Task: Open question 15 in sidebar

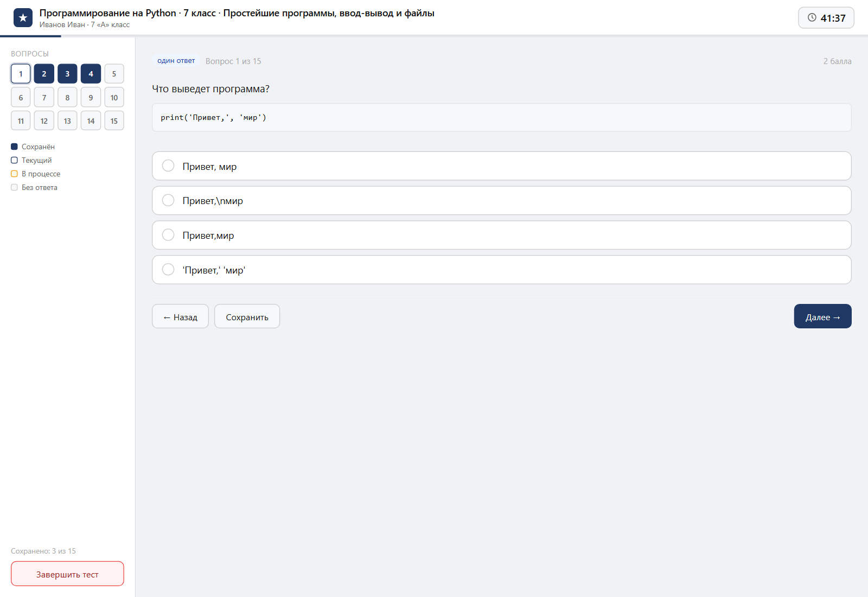Action: [x=114, y=121]
